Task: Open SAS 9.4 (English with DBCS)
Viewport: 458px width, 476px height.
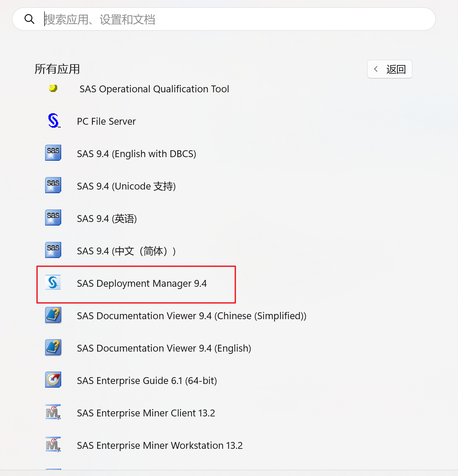Action: (x=136, y=154)
